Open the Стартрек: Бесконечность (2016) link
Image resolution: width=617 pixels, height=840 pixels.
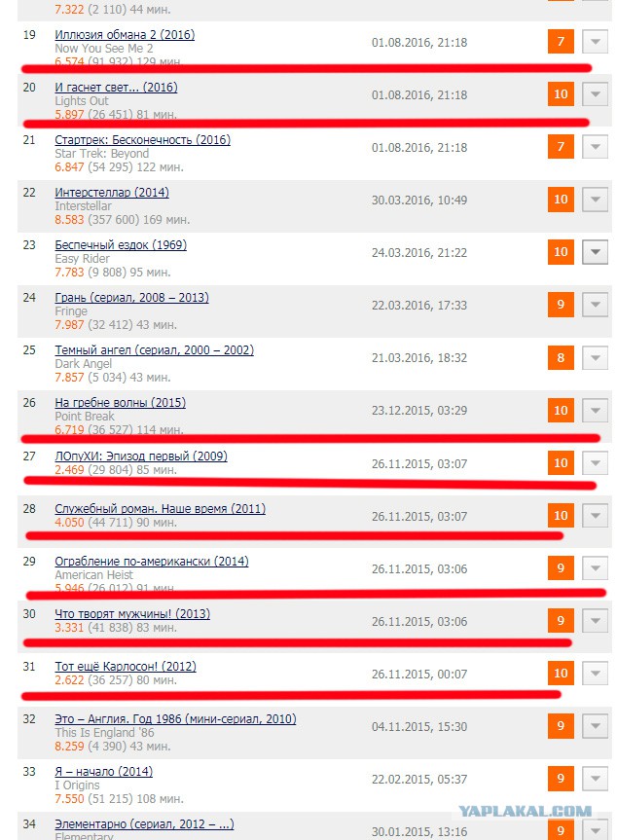click(x=142, y=140)
